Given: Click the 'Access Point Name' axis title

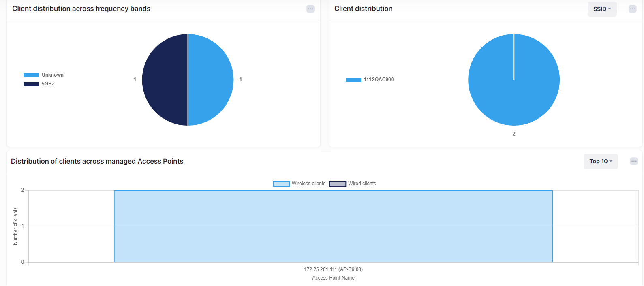Looking at the screenshot, I should [x=333, y=278].
